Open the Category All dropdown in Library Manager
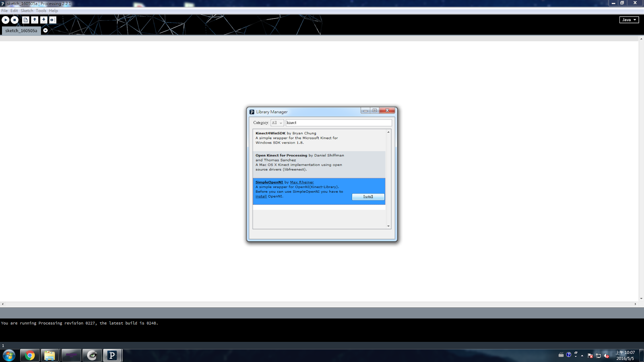644x362 pixels. 277,123
